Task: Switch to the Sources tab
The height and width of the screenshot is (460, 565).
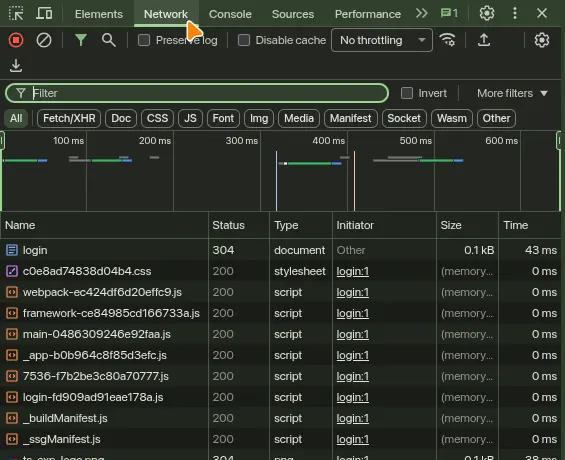Action: pos(293,14)
